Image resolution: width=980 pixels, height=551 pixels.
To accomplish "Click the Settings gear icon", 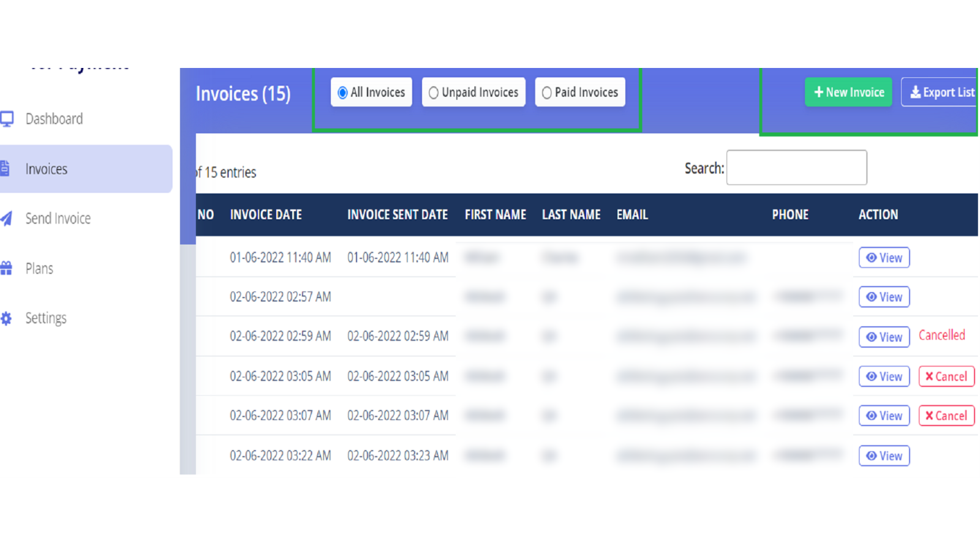I will 7,318.
